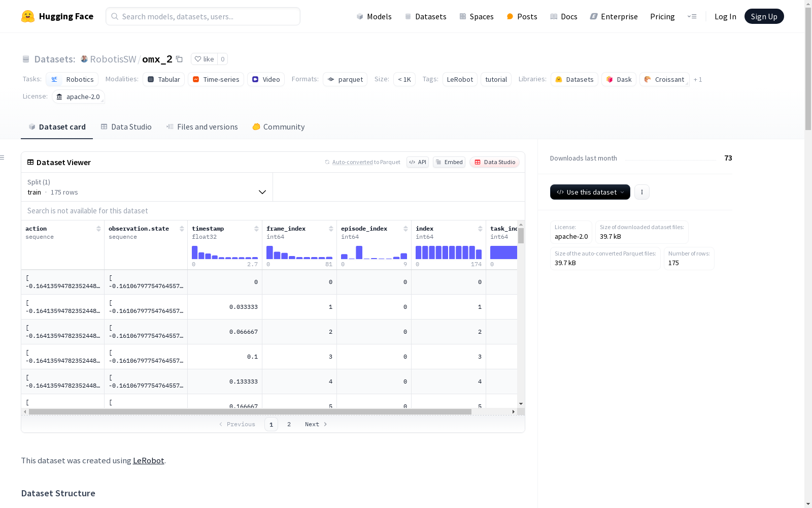Expand the train split dropdown
The image size is (812, 508).
(147, 187)
